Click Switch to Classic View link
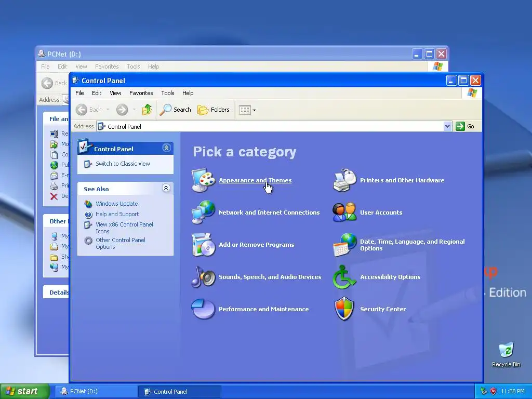Image resolution: width=532 pixels, height=399 pixels. tap(123, 164)
